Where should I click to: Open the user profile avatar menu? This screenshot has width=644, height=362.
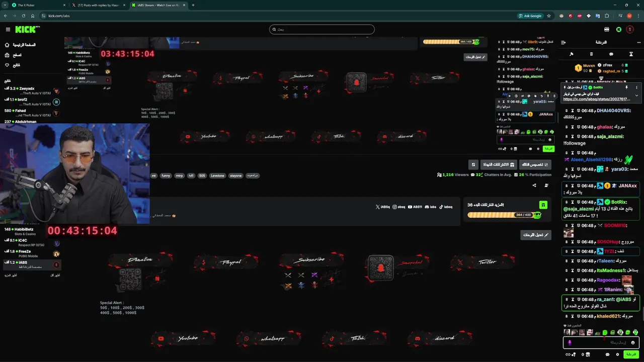[630, 30]
